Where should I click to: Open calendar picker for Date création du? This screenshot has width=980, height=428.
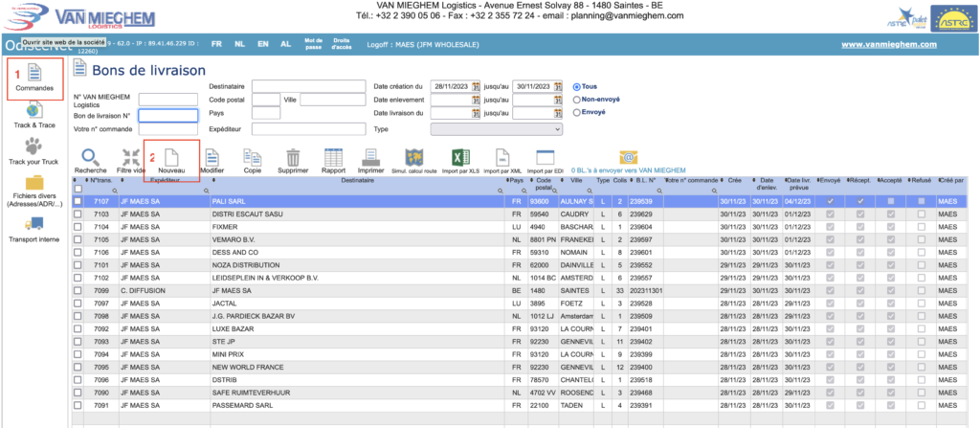click(475, 86)
